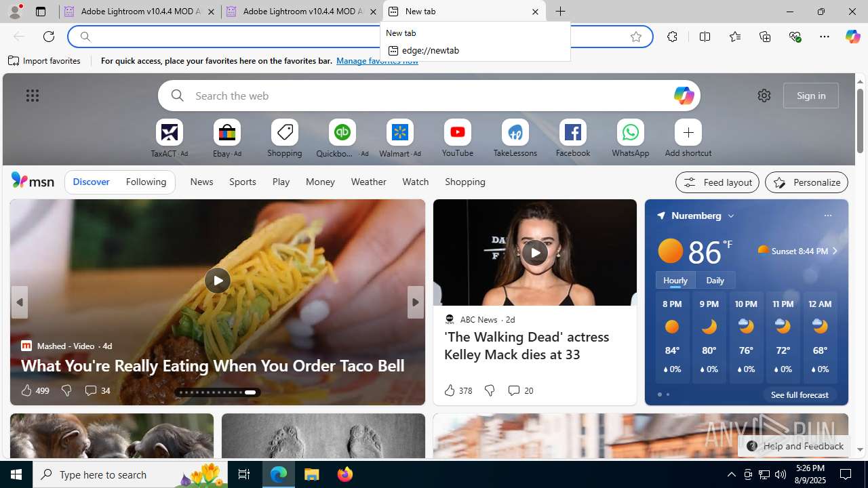Select the Following feed tab
868x488 pixels.
pyautogui.click(x=146, y=182)
